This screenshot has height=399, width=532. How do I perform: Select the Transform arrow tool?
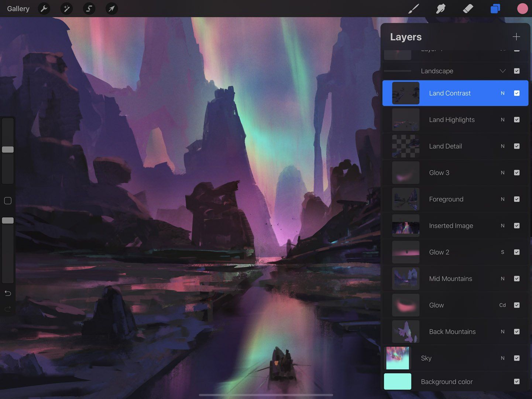[x=111, y=8]
